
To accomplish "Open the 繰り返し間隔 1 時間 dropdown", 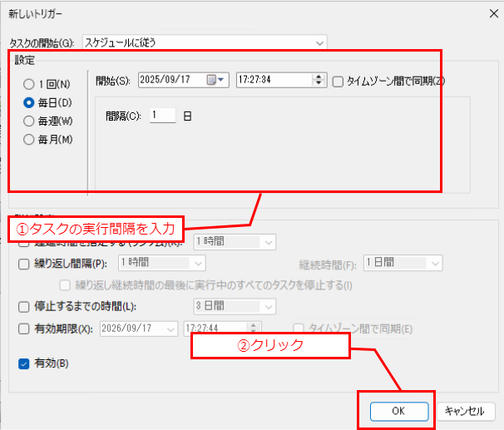I will [162, 263].
